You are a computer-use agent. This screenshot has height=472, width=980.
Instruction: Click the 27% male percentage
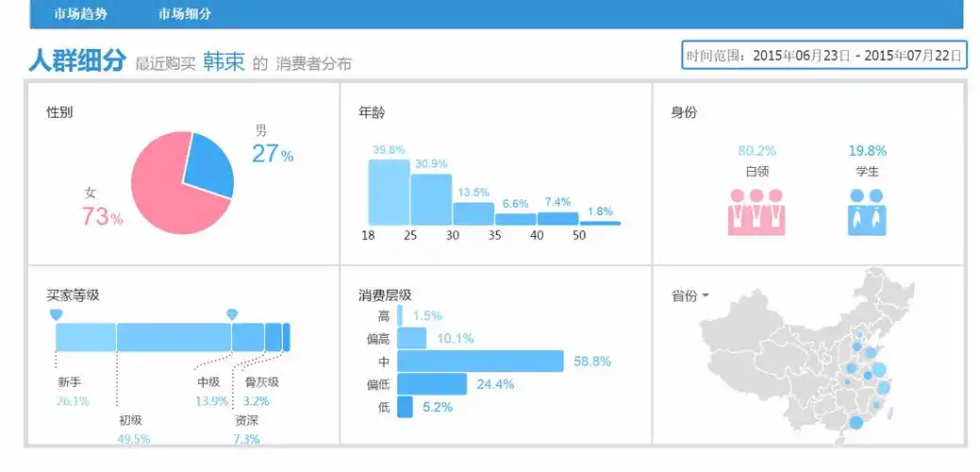point(273,154)
